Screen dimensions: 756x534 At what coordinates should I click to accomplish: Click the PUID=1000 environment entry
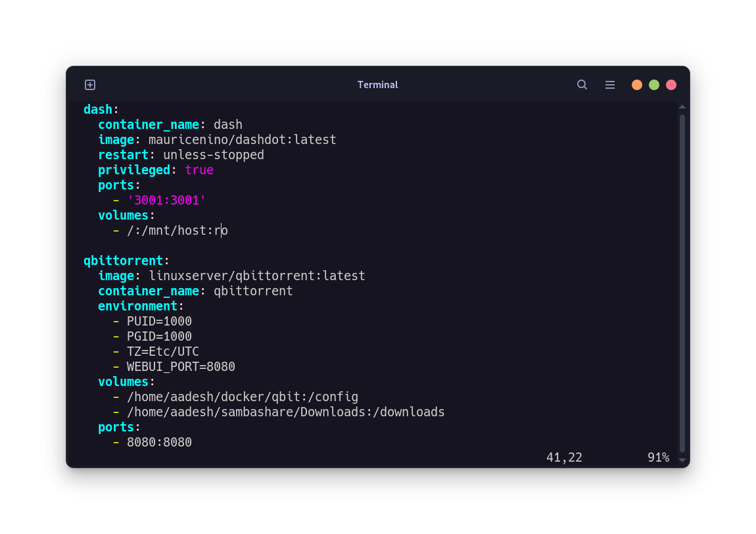pos(159,321)
